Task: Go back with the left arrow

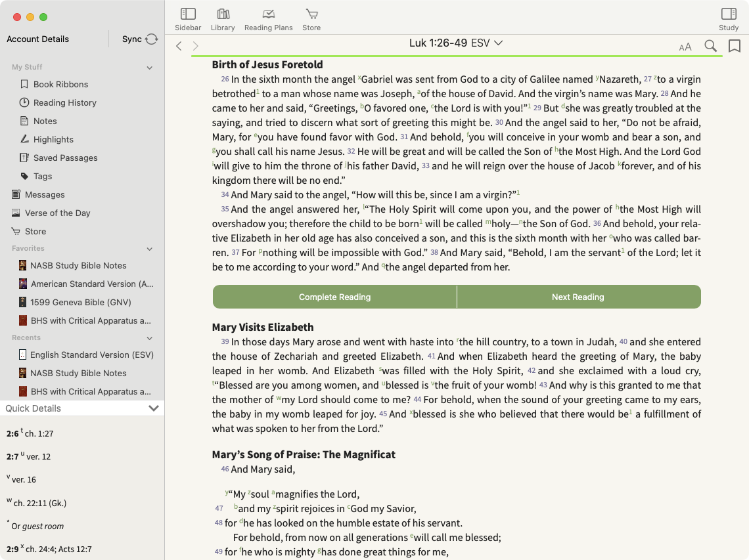Action: tap(179, 46)
